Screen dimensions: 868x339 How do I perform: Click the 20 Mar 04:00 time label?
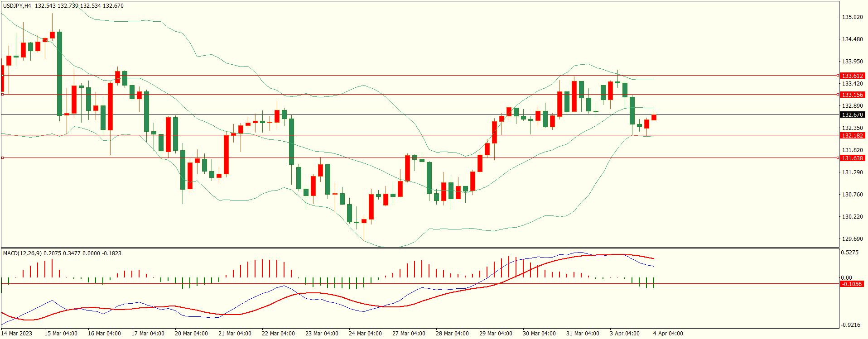(191, 334)
